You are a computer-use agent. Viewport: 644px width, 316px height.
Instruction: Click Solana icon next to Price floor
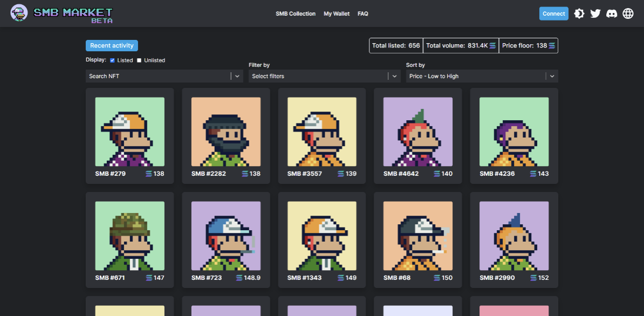coord(552,46)
